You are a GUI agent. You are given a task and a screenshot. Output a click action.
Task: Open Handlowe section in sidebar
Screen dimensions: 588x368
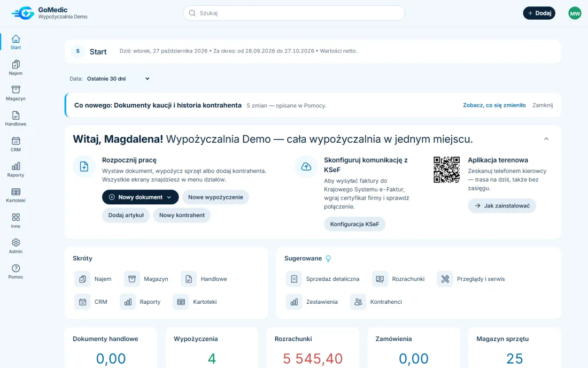click(x=16, y=119)
